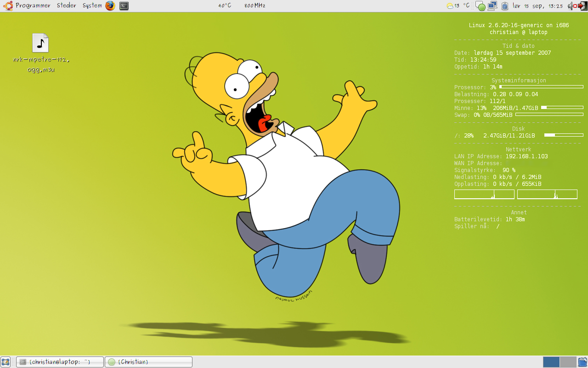Click the battery power manager icon
The height and width of the screenshot is (368, 588).
505,6
